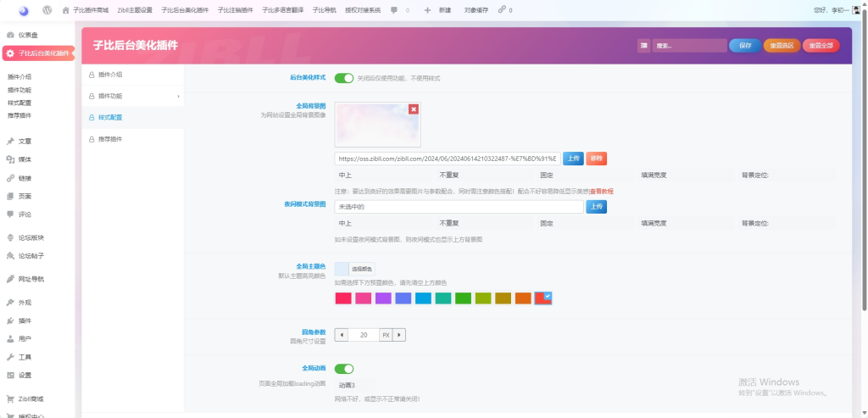Click the blue 保存 save button

(745, 45)
